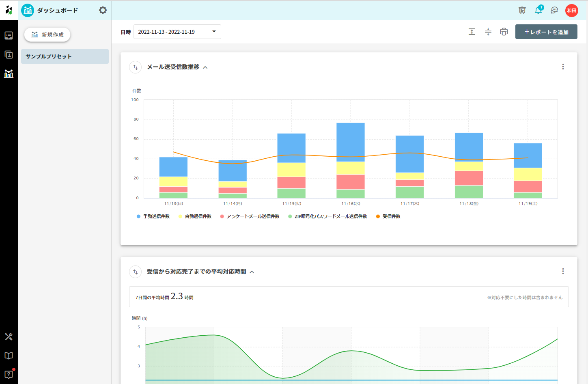
Task: Open the tools settings icon in sidebar
Action: [9, 337]
